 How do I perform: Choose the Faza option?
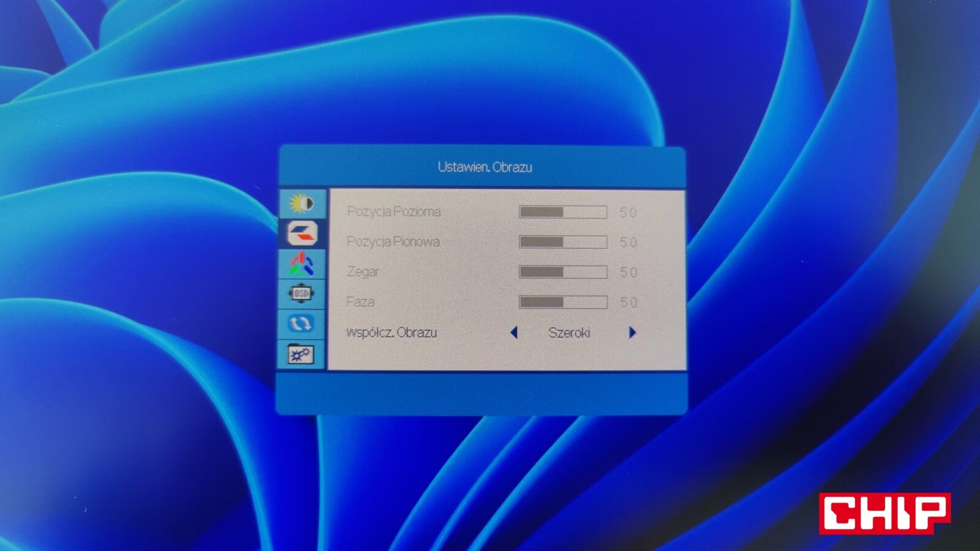point(360,302)
